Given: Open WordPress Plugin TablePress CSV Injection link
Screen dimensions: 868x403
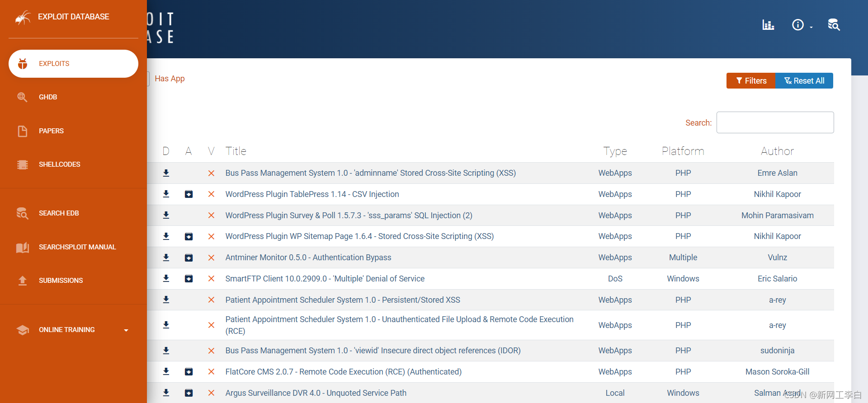Looking at the screenshot, I should coord(312,194).
